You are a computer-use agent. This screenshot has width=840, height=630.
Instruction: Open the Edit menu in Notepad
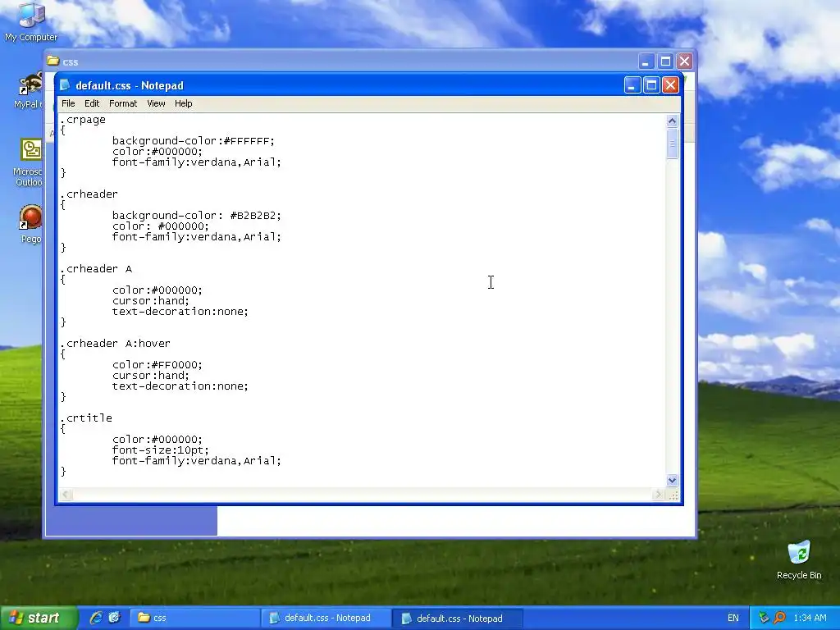pyautogui.click(x=92, y=103)
